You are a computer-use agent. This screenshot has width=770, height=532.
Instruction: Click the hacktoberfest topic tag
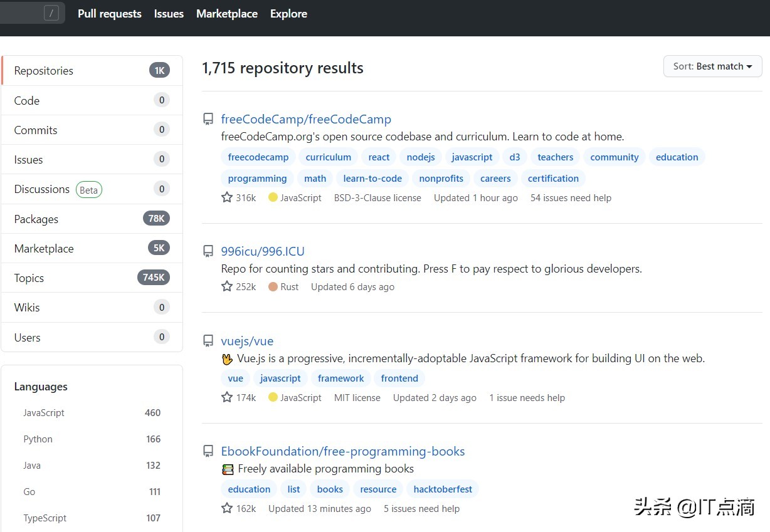tap(443, 489)
